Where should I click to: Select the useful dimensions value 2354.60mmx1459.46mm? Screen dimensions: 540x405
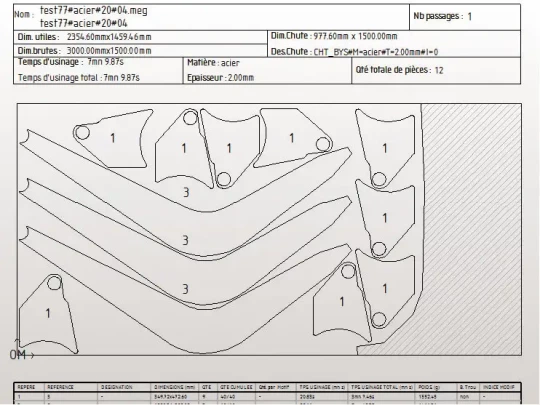(109, 37)
